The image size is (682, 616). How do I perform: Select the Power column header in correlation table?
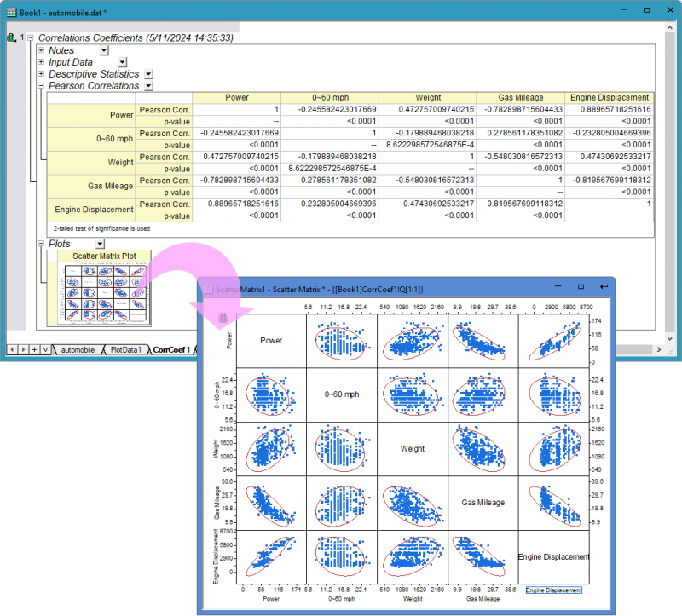pyautogui.click(x=237, y=97)
